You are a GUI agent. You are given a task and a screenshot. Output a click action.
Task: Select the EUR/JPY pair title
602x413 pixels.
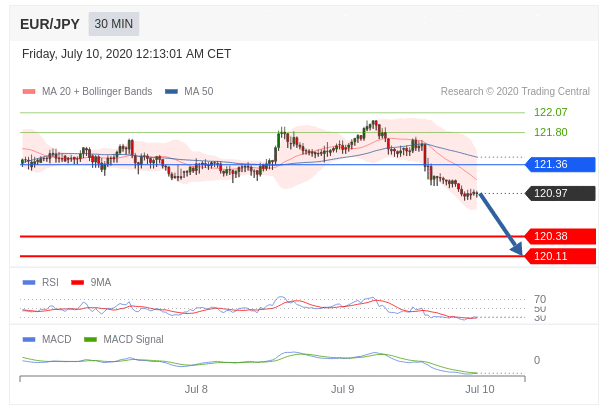click(x=50, y=24)
